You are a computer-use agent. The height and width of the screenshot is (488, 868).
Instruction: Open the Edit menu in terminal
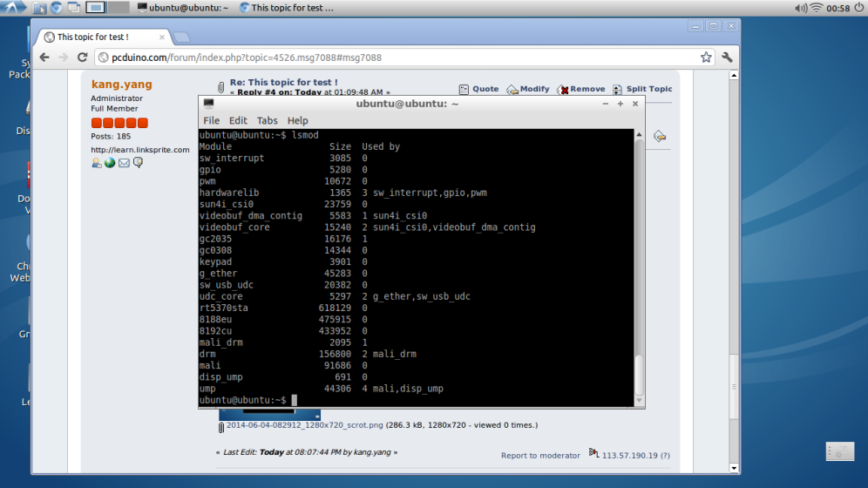[238, 120]
